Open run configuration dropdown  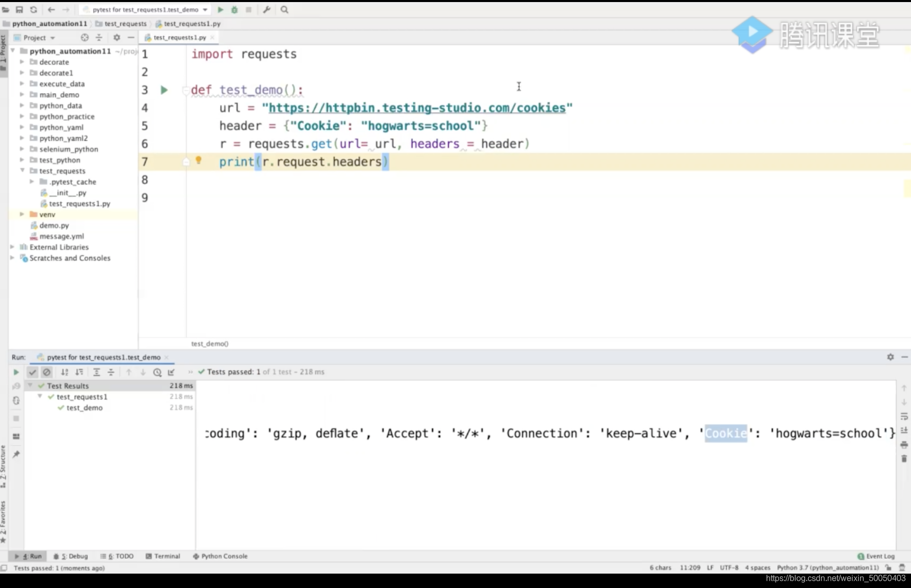(147, 10)
